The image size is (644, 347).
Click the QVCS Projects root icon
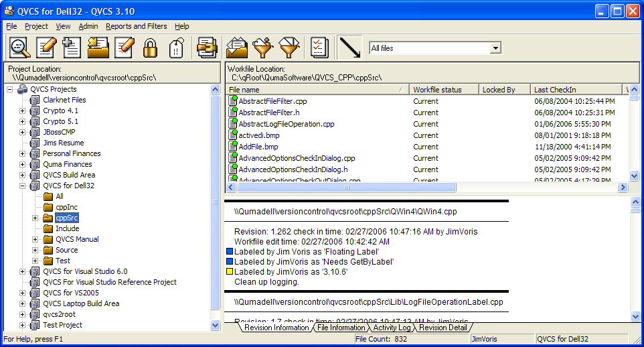point(23,89)
